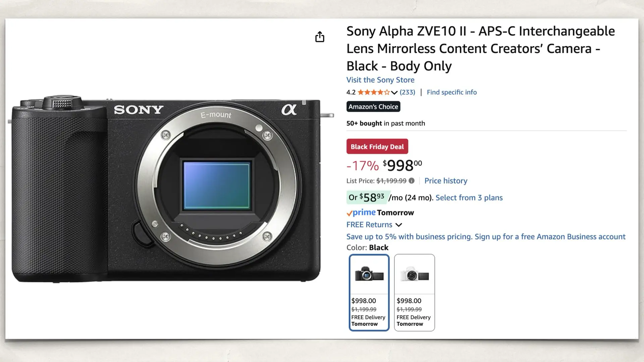Visit the Sony Store link
644x362 pixels.
click(380, 80)
